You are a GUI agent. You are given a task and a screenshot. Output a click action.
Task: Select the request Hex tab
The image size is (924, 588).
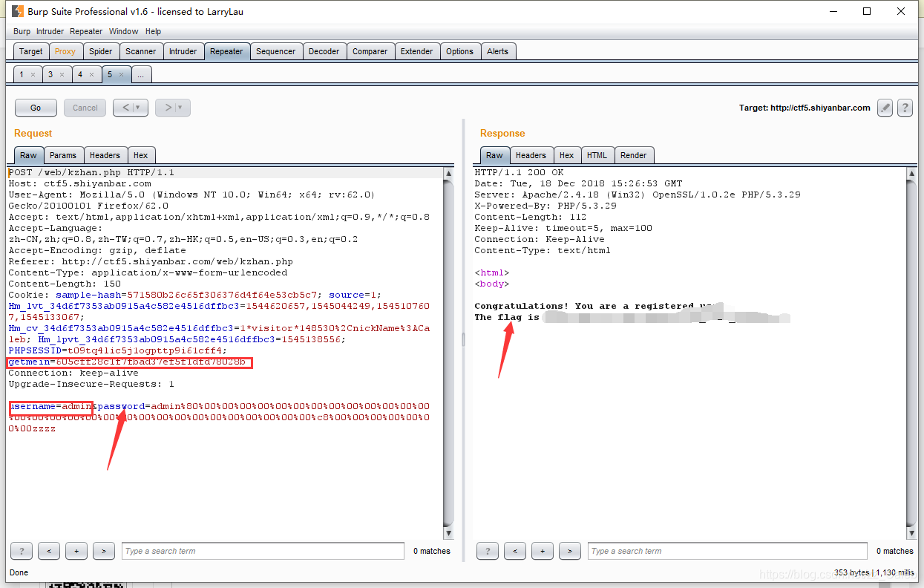pos(141,155)
